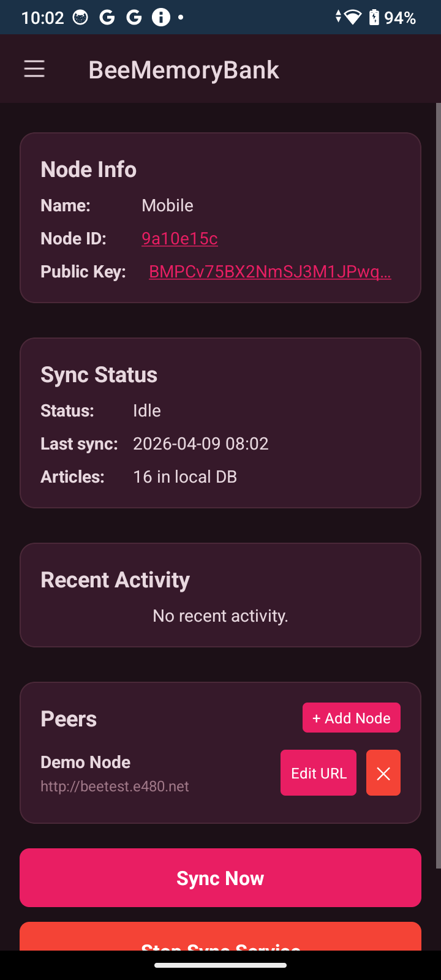The image size is (441, 980).
Task: Tap the Recent Activity card heading
Action: click(115, 579)
